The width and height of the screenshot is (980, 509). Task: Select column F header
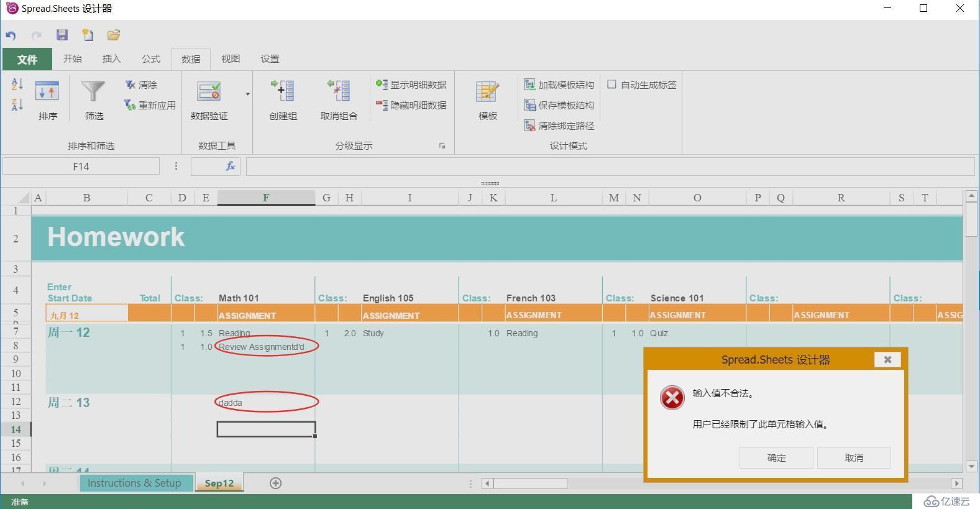coord(266,198)
